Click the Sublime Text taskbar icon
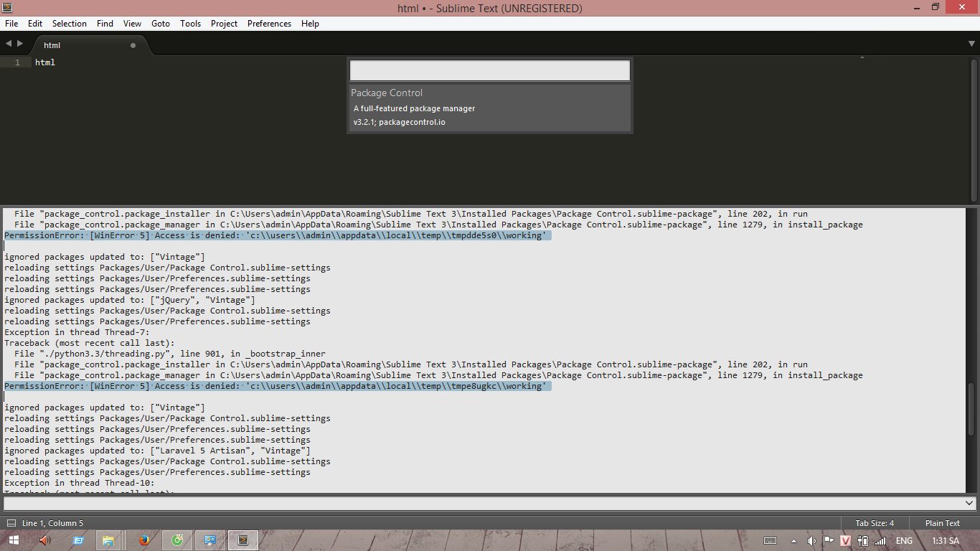The image size is (980, 551). point(243,540)
